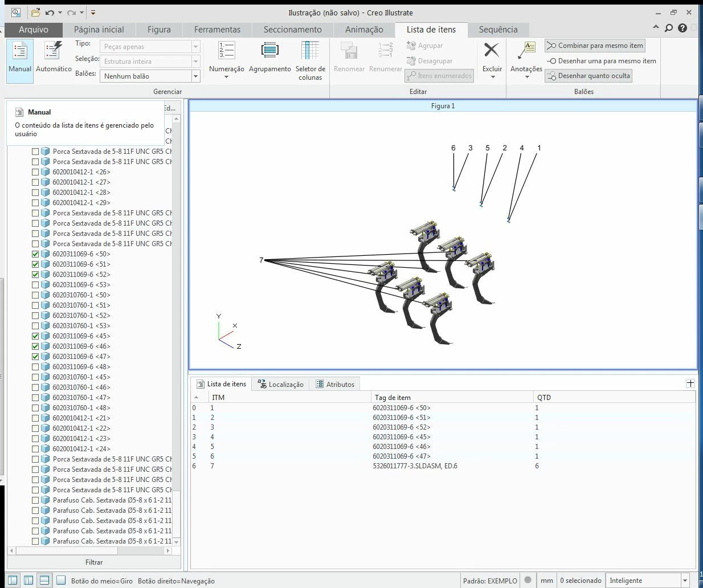
Task: Click cube icon of 6020010412-1 <26>
Action: pos(46,172)
